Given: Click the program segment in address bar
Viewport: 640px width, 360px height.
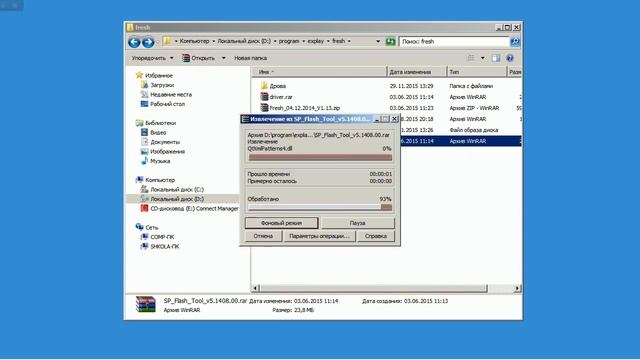Looking at the screenshot, I should pyautogui.click(x=289, y=41).
